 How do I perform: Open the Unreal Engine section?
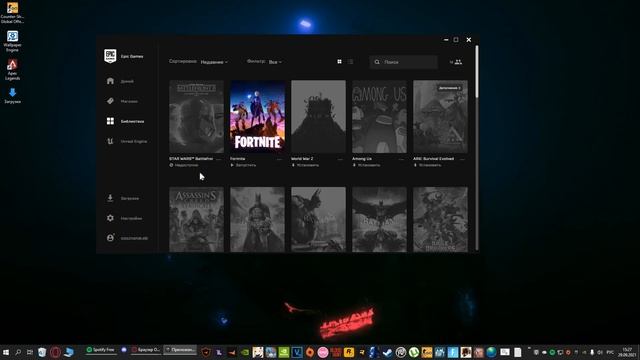tap(127, 141)
